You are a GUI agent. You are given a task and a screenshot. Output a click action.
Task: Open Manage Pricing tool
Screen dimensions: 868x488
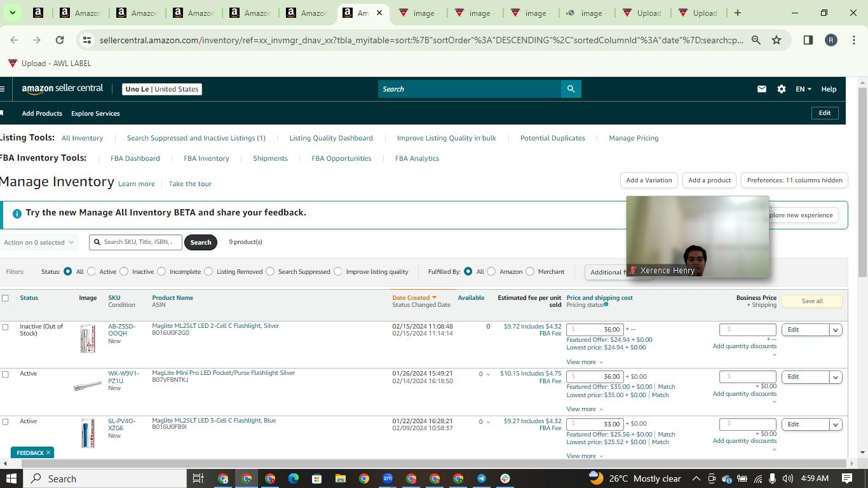pyautogui.click(x=634, y=138)
